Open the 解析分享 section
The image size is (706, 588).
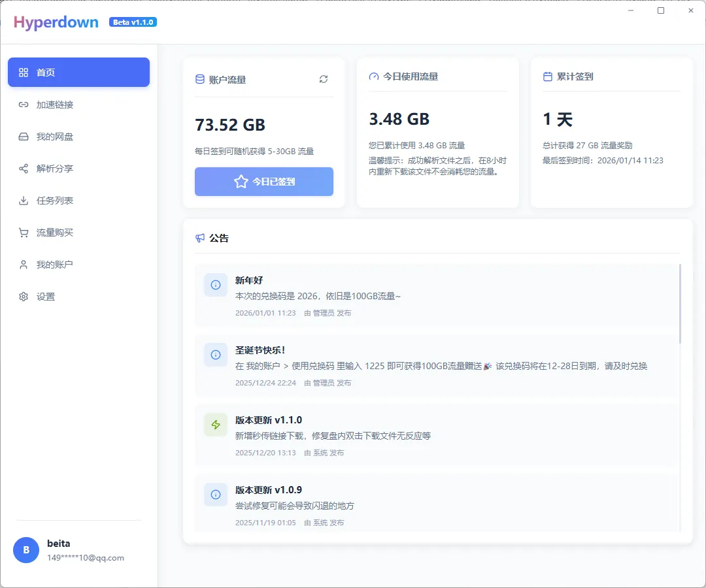pos(79,169)
